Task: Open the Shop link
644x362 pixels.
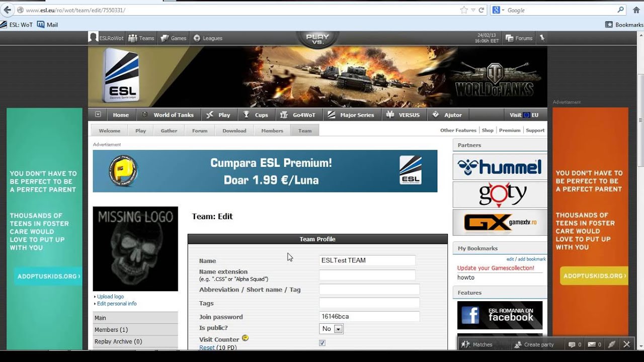Action: click(x=488, y=130)
